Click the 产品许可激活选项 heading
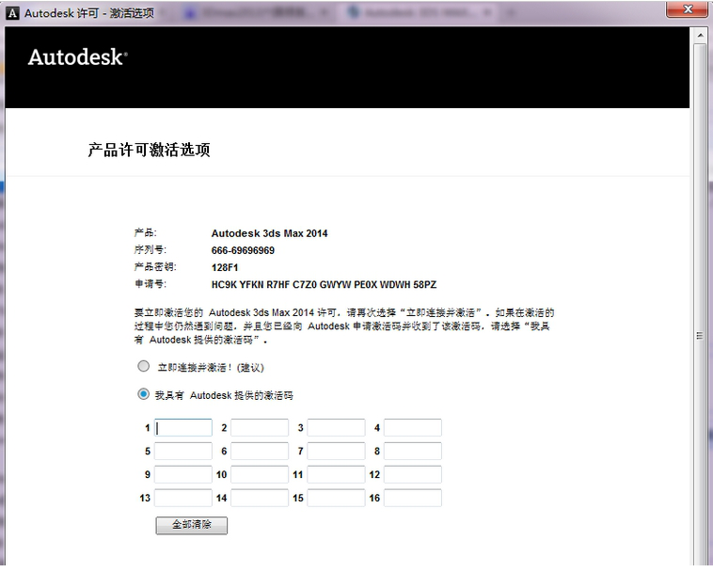 (149, 150)
